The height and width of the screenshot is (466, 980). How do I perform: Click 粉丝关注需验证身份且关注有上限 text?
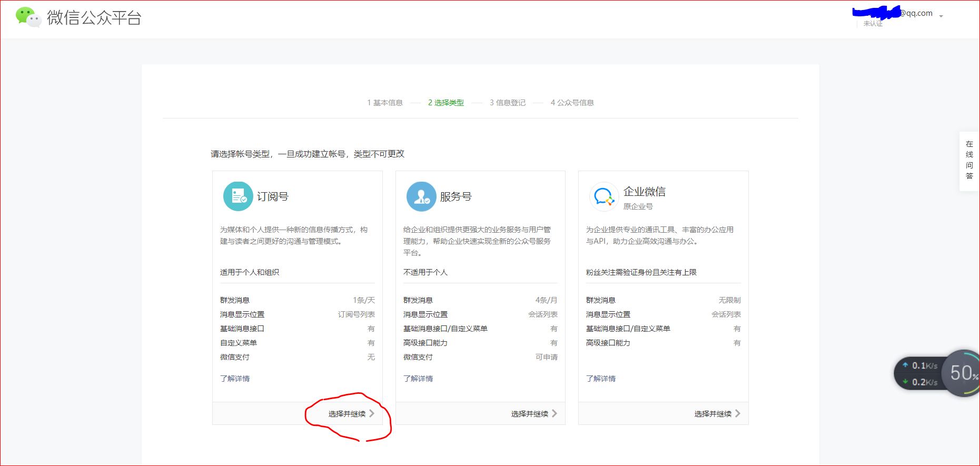(641, 272)
